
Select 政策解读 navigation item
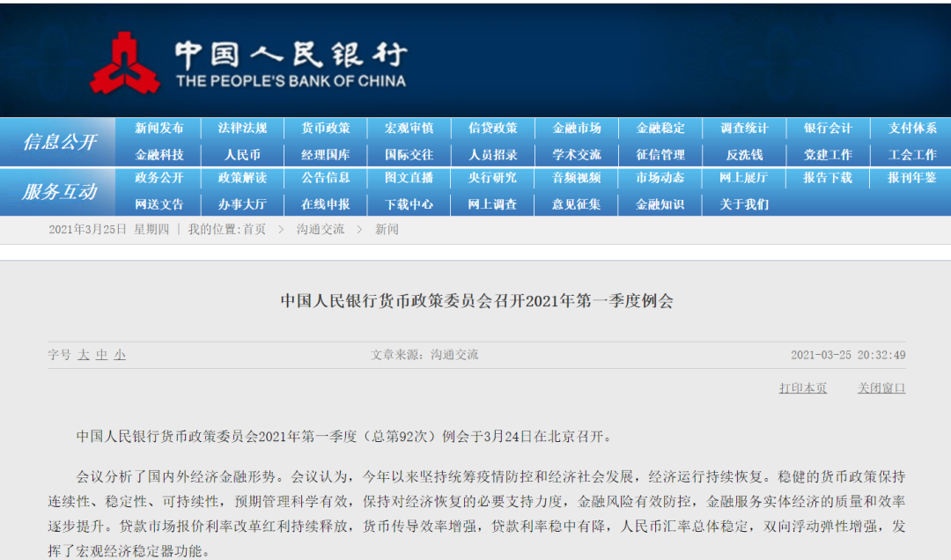(242, 178)
